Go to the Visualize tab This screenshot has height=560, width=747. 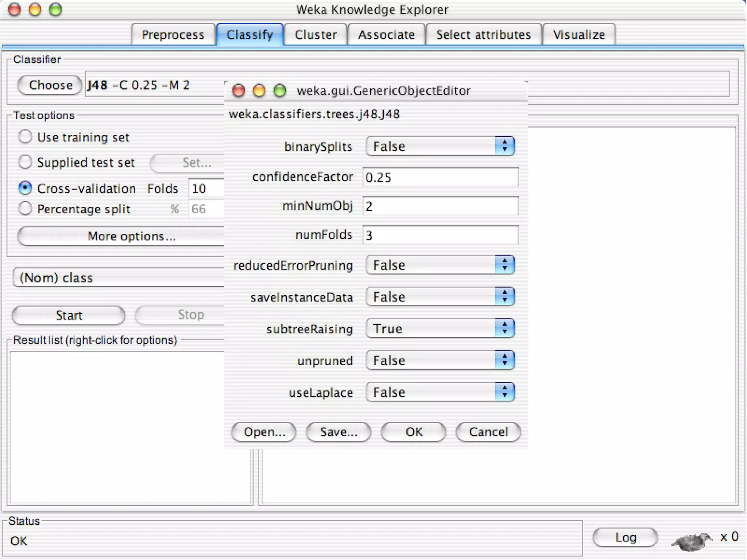click(x=578, y=35)
